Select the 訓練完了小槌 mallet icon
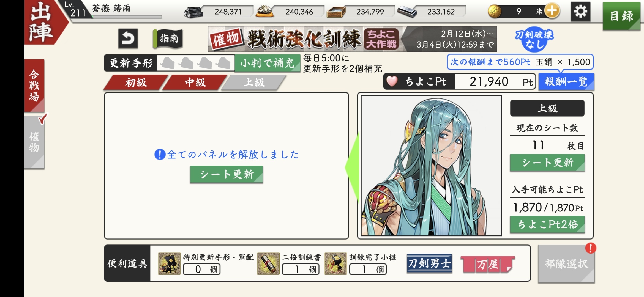The width and height of the screenshot is (644, 297). 335,263
